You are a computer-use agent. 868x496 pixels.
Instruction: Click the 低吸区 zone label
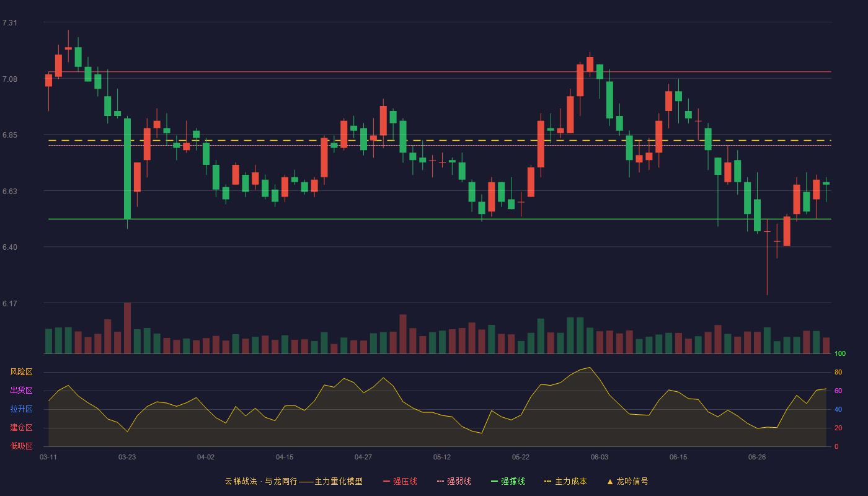pyautogui.click(x=21, y=446)
